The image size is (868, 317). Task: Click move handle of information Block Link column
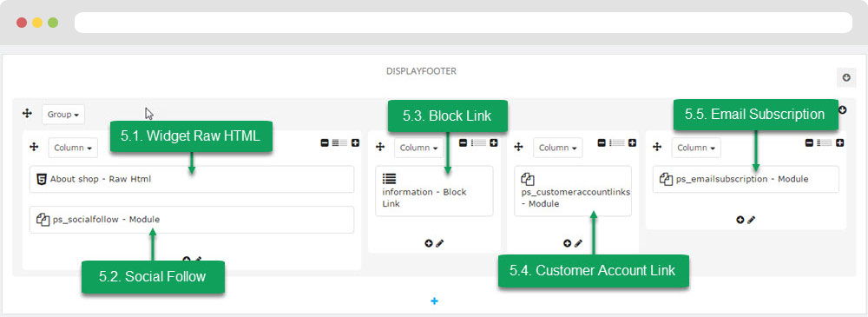380,147
